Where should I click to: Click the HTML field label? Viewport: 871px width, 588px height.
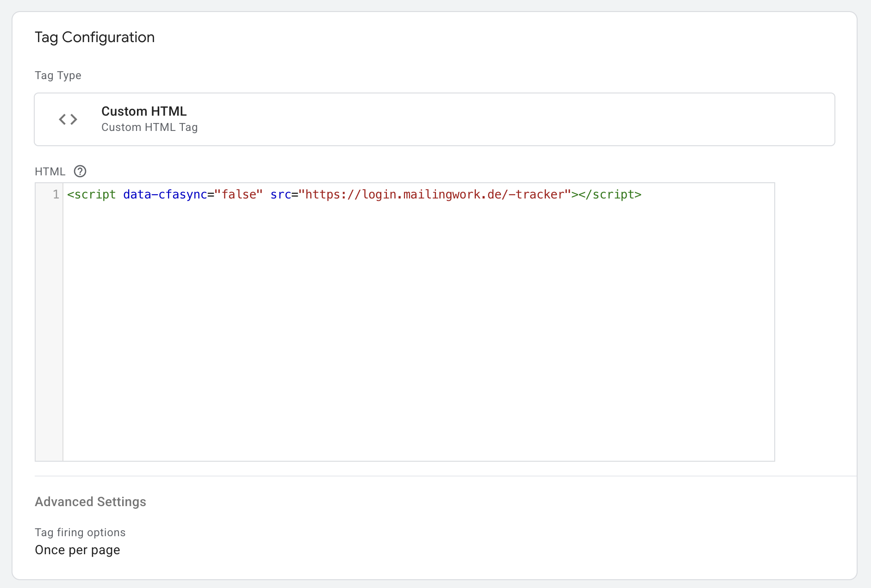[50, 172]
